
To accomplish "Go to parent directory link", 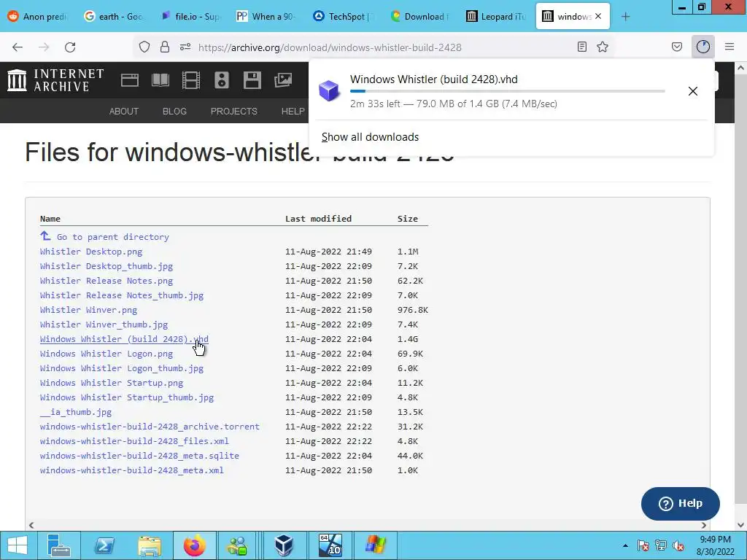I will pyautogui.click(x=113, y=237).
